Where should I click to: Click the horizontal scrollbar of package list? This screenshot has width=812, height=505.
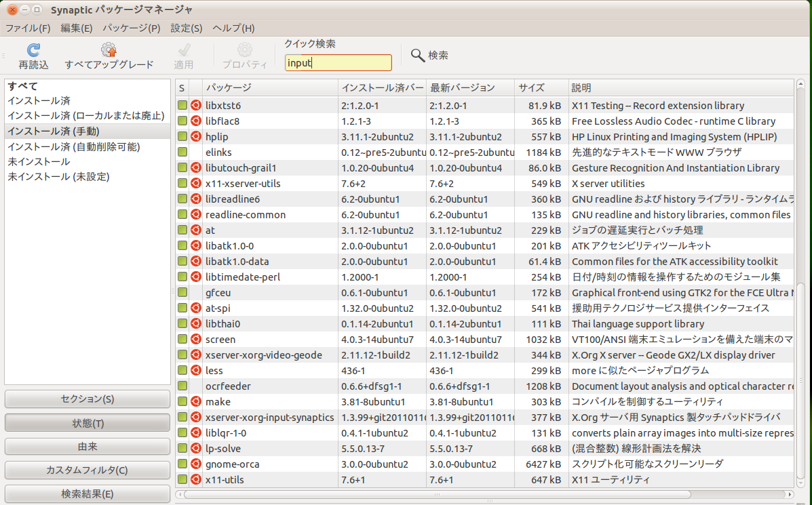(x=438, y=494)
